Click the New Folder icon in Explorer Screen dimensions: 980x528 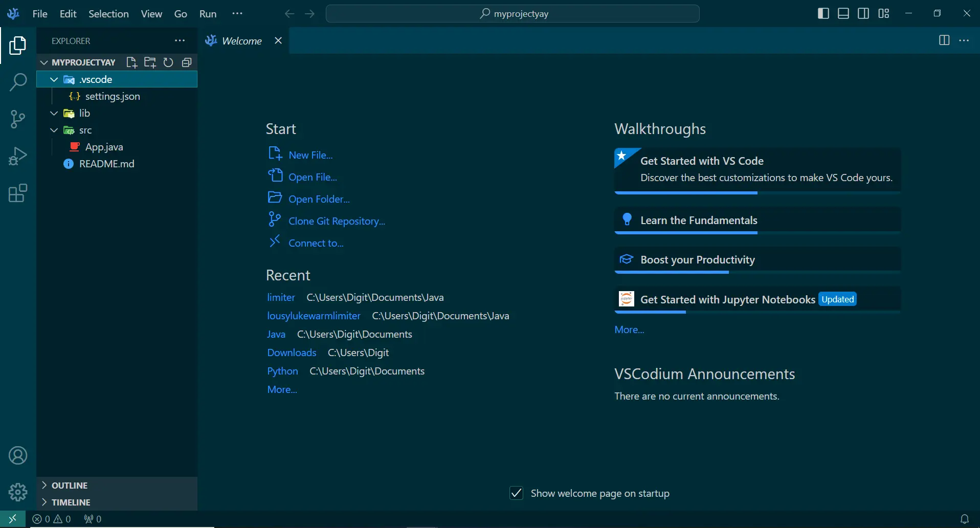(x=150, y=62)
